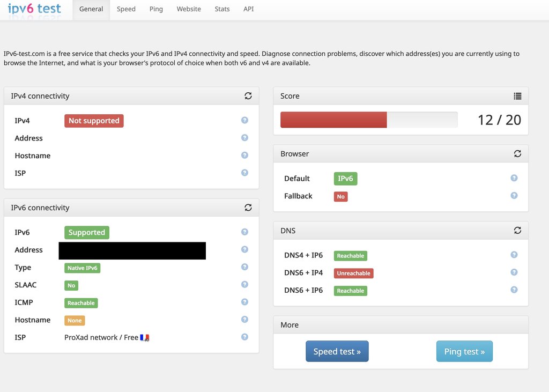The height and width of the screenshot is (392, 549).
Task: Click the Native IPv6 type badge
Action: tap(83, 268)
